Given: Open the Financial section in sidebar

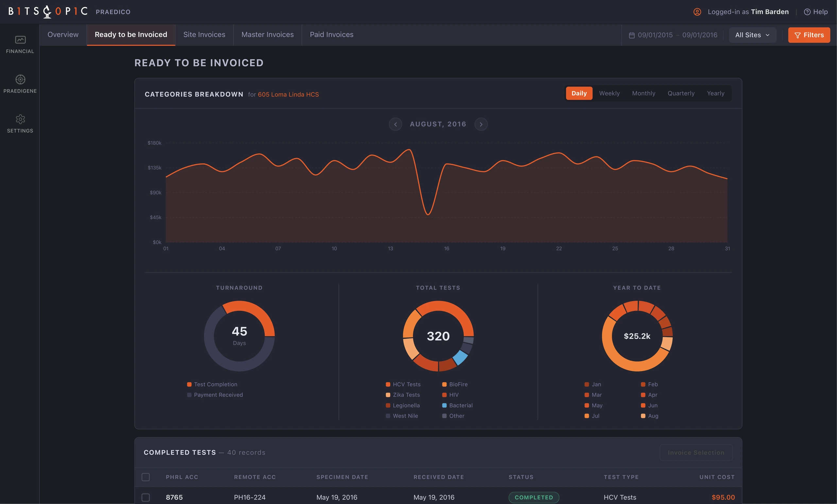Looking at the screenshot, I should pos(20,44).
